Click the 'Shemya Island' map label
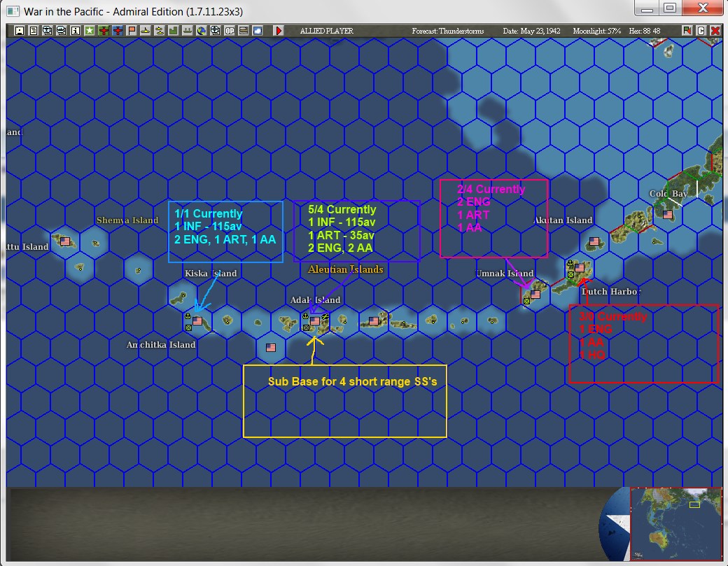This screenshot has width=728, height=566. coord(127,220)
